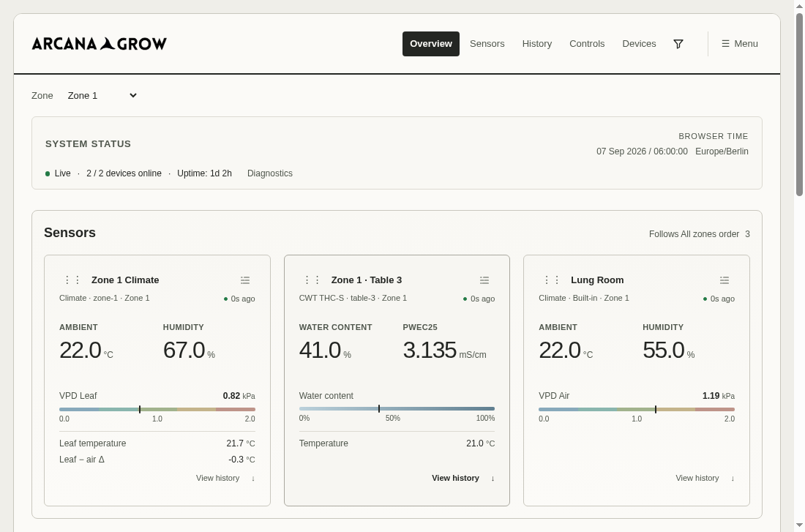This screenshot has width=805, height=532.
Task: Switch to the Overview tab
Action: click(431, 44)
